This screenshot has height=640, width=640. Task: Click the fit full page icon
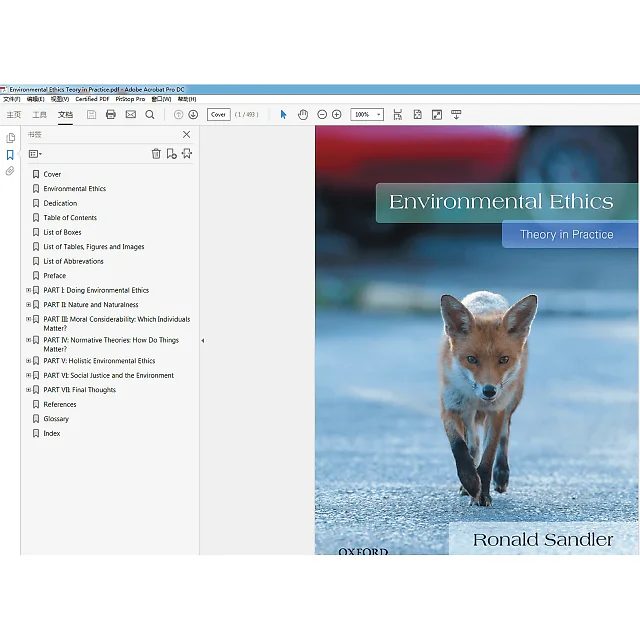coord(417,115)
